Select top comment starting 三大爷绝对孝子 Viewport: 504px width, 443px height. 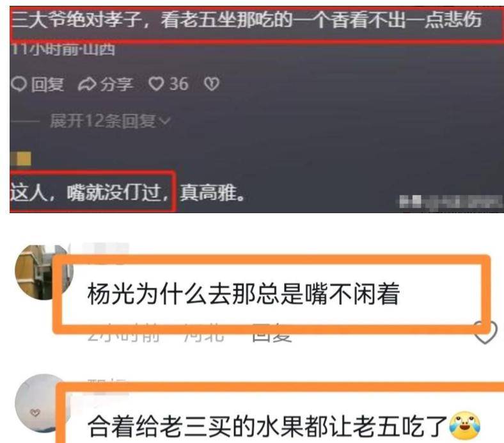pos(246,20)
